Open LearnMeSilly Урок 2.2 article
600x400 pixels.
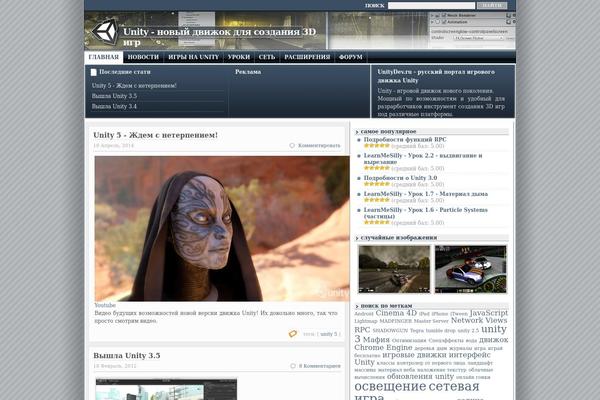tap(423, 159)
